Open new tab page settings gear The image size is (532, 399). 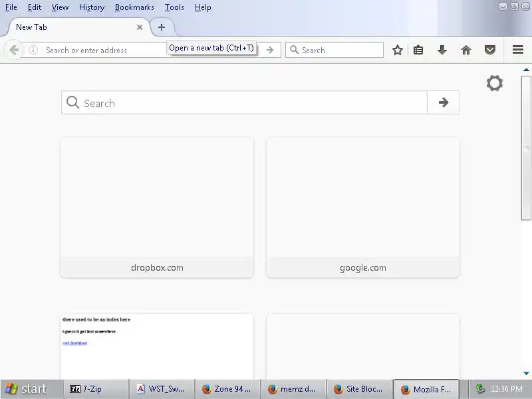coord(494,83)
